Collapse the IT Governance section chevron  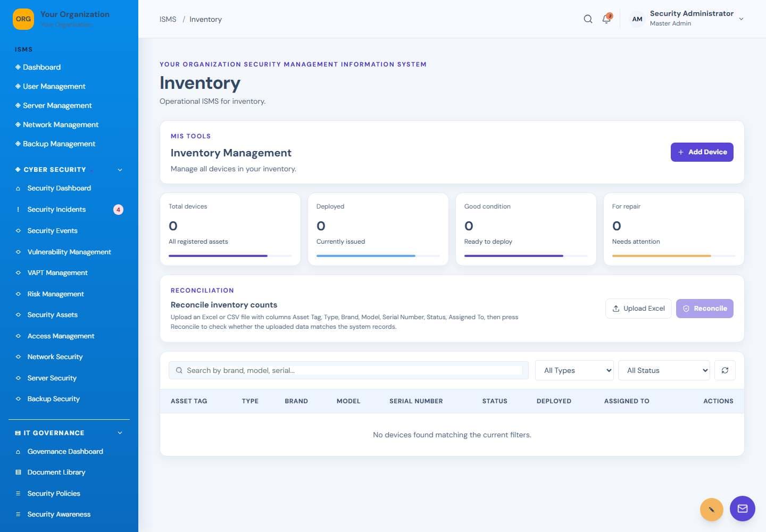120,433
